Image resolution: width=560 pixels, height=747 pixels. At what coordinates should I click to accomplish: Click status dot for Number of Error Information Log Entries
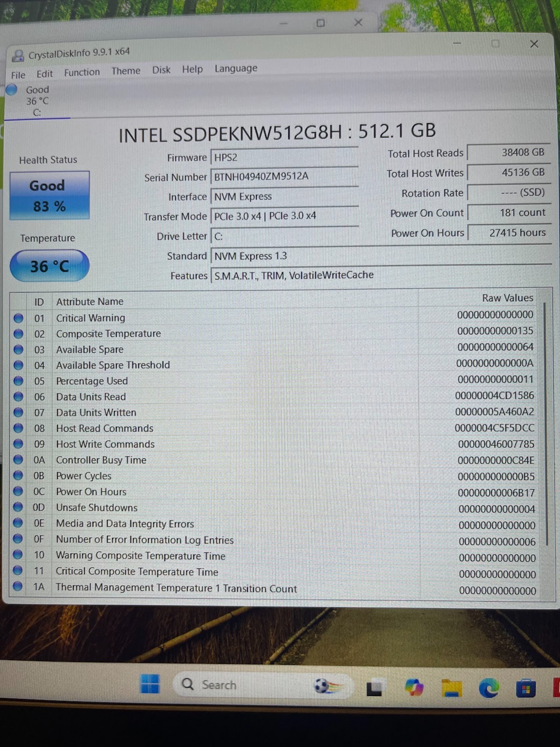(x=18, y=539)
